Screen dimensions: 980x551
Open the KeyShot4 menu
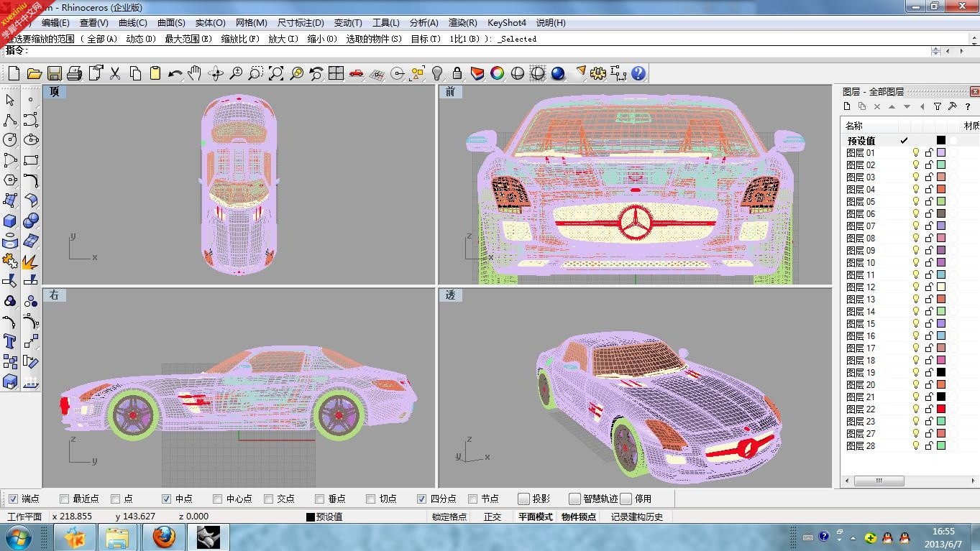507,23
